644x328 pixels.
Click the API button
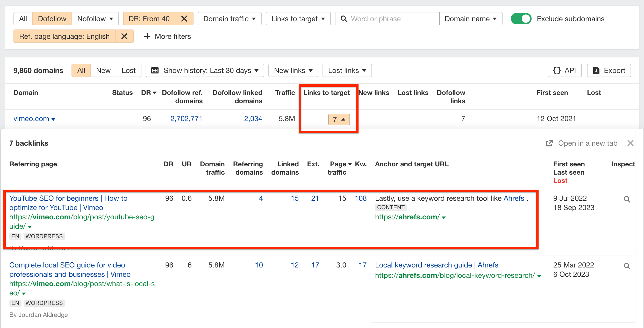point(565,70)
